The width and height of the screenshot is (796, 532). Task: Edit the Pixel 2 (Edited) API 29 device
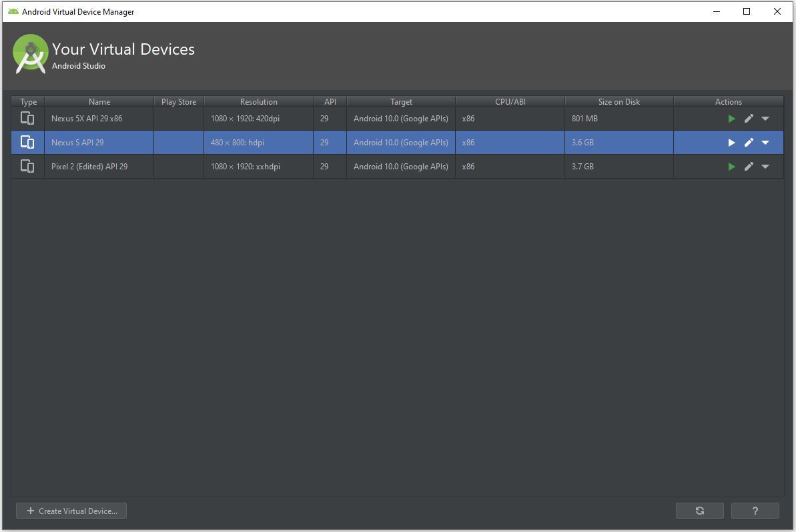pyautogui.click(x=749, y=167)
